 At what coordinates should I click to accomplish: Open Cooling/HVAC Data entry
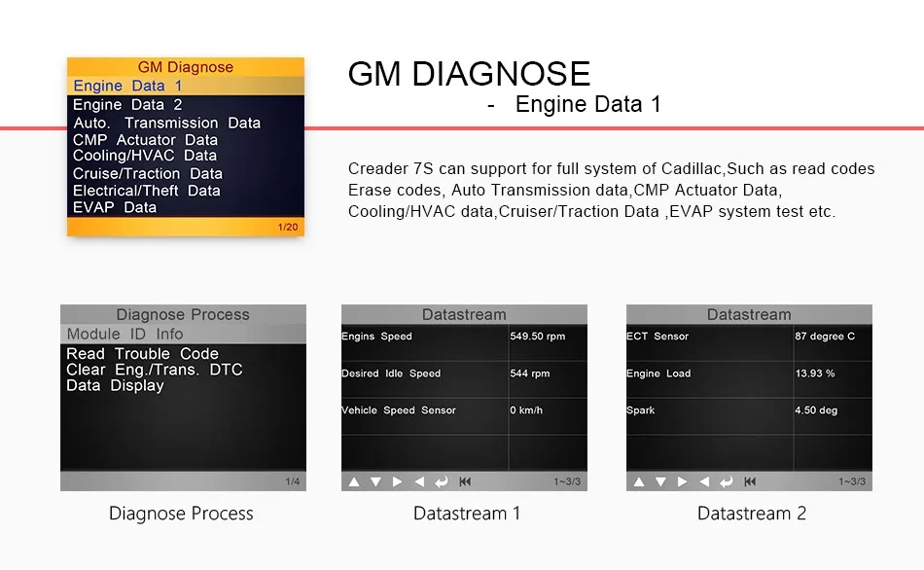point(144,156)
